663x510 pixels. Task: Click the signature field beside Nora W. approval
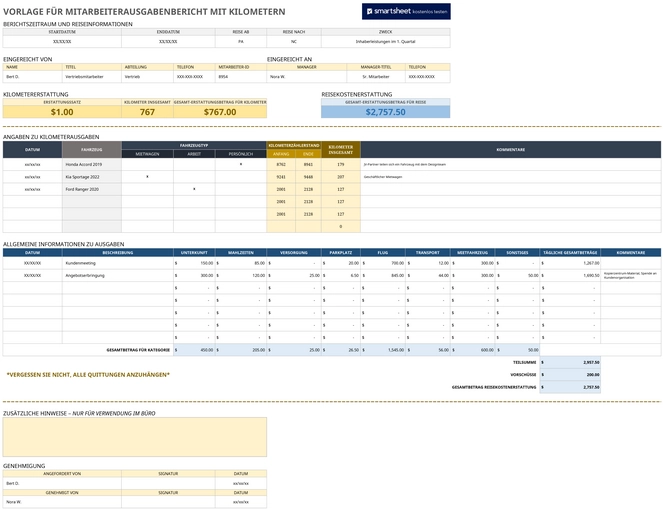click(168, 502)
